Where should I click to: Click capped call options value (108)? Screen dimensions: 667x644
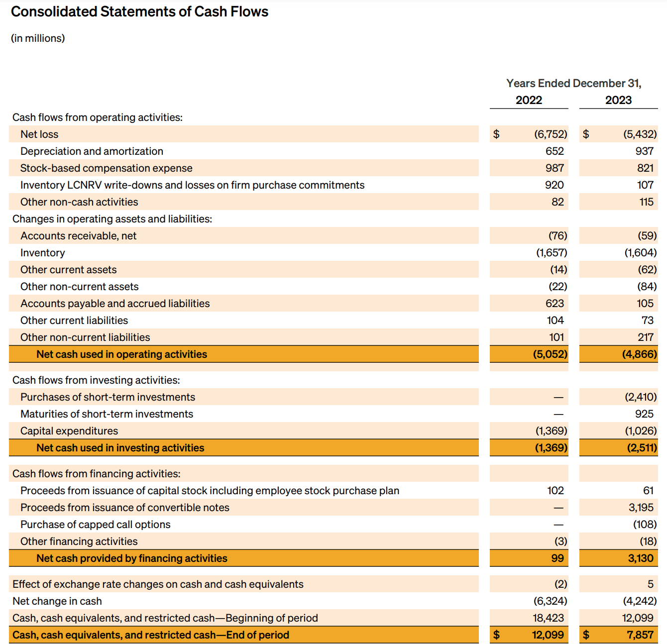(x=645, y=525)
